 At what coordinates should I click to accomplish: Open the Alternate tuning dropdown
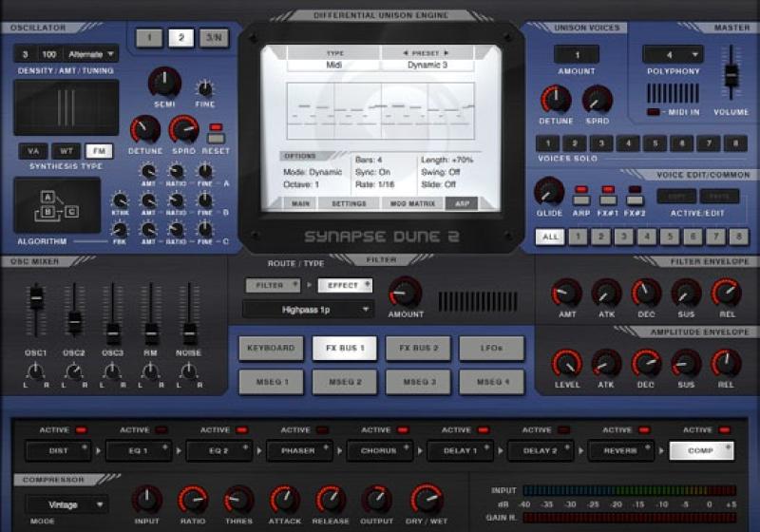point(90,54)
